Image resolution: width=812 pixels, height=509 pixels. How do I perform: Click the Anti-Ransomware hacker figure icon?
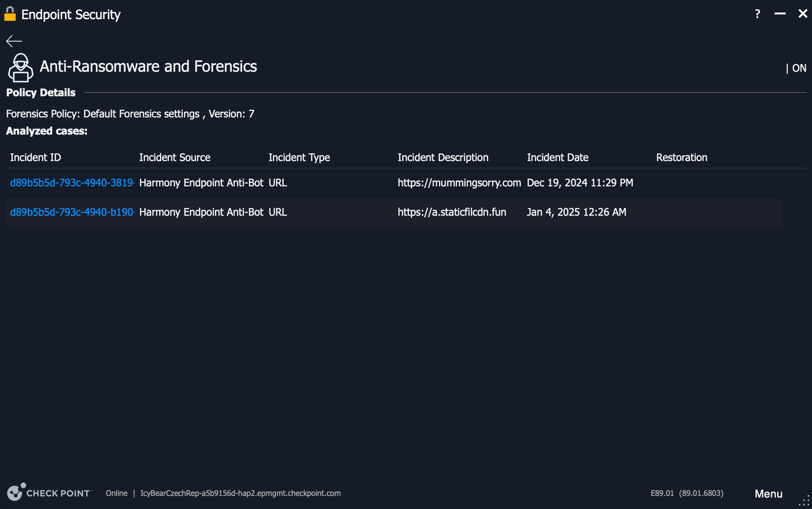click(20, 67)
